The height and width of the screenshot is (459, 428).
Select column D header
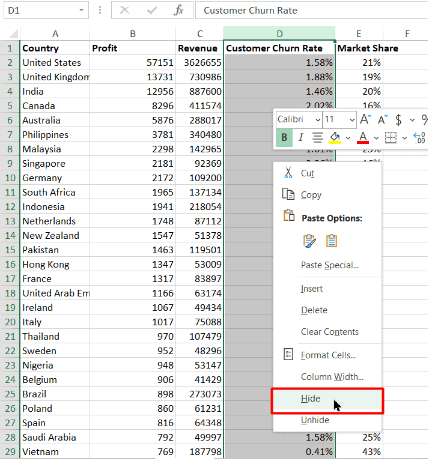click(279, 34)
